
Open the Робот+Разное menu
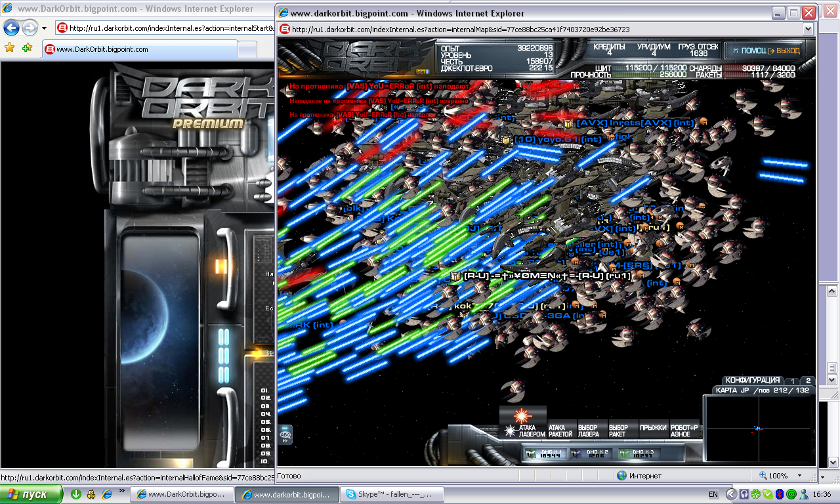pos(684,430)
